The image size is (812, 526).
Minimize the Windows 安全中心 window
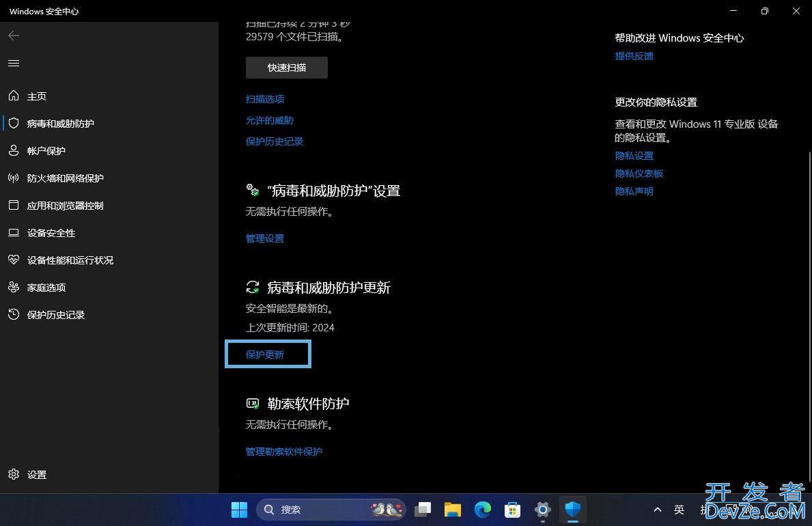point(733,11)
